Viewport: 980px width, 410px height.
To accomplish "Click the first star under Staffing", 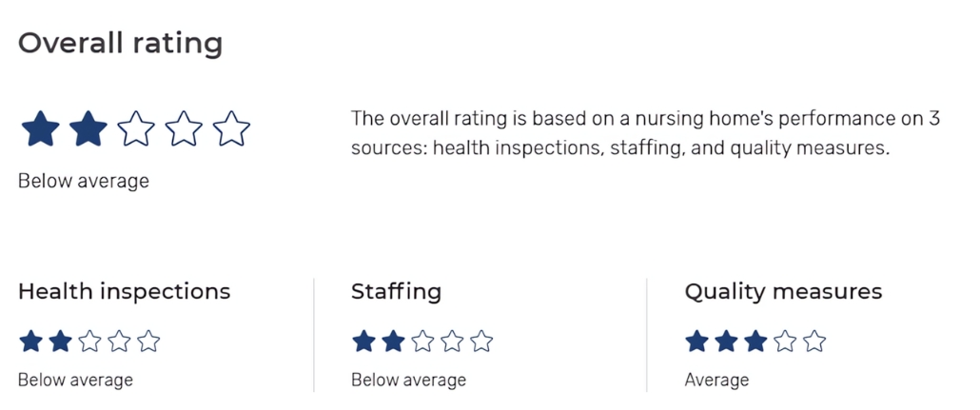I will tap(364, 342).
